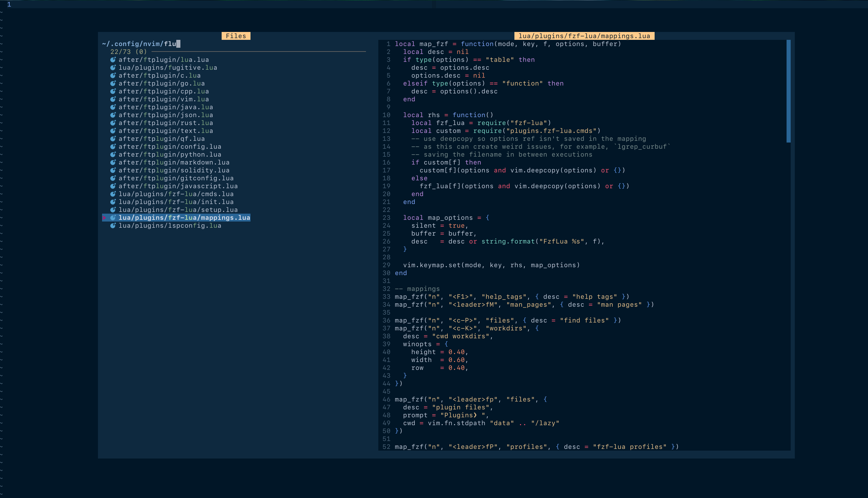The width and height of the screenshot is (868, 498).
Task: Click the 22/73 match counter
Action: tap(128, 52)
